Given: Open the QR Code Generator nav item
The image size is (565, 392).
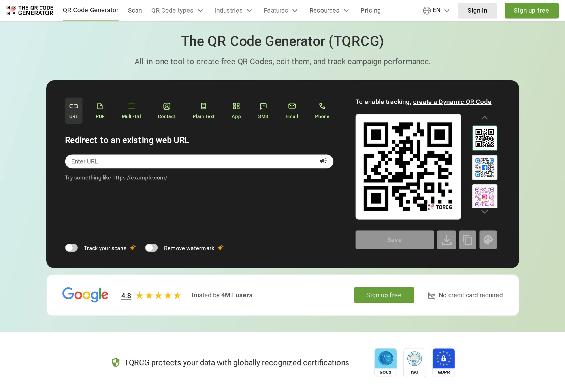Looking at the screenshot, I should click(90, 10).
